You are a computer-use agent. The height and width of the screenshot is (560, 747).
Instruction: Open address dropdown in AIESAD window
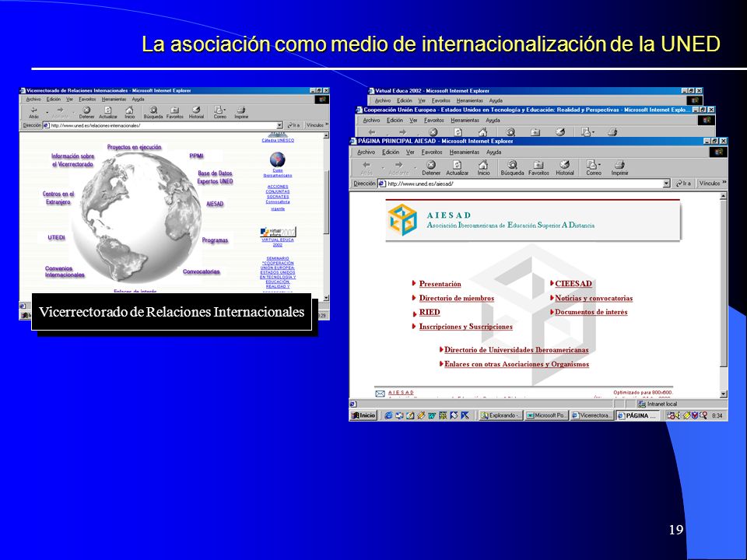tap(667, 184)
